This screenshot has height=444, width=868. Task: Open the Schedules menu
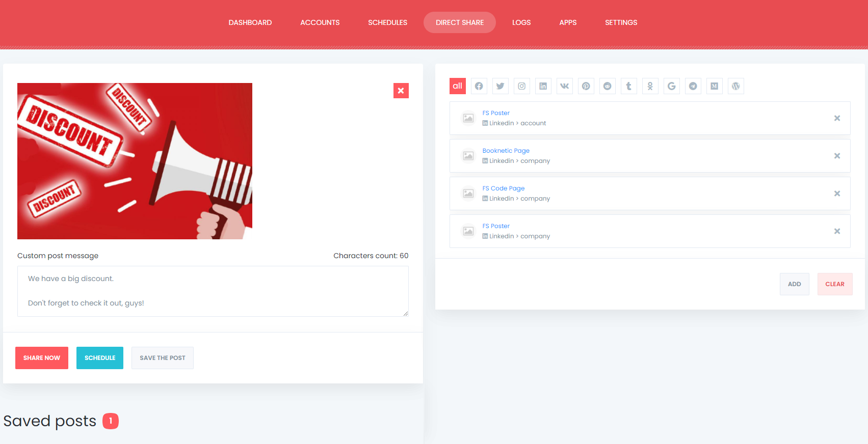pyautogui.click(x=387, y=22)
